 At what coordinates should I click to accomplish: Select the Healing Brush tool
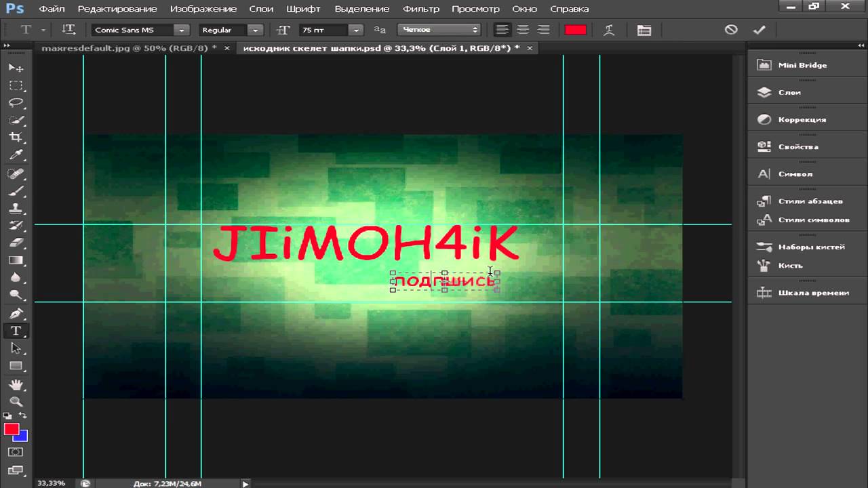16,174
